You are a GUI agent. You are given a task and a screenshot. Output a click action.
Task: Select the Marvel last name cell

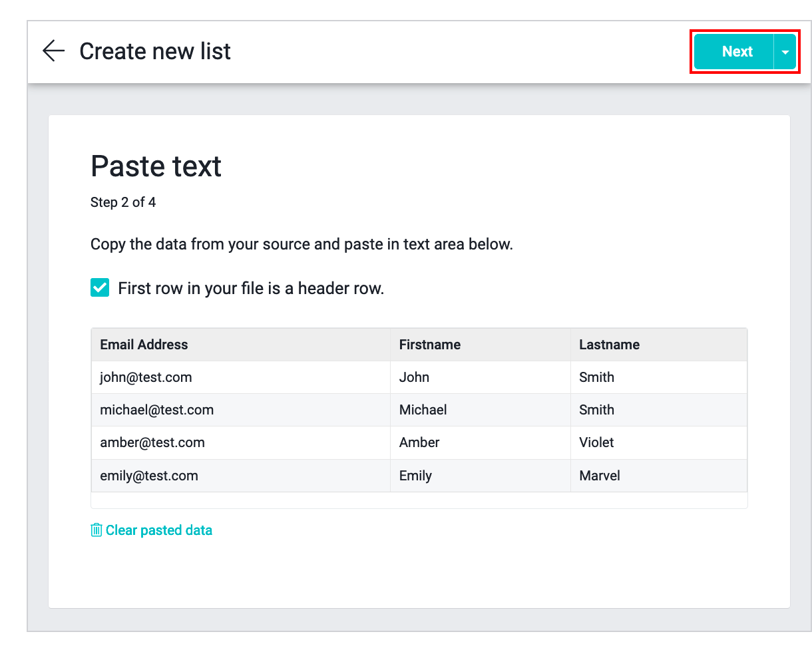tap(599, 476)
